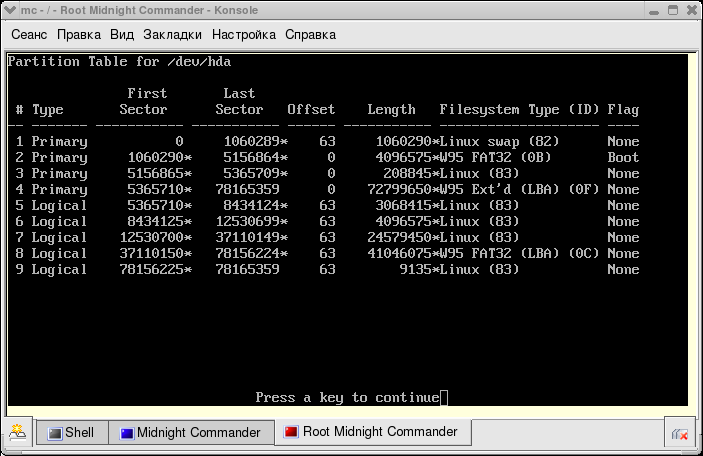Screen dimensions: 703x456
Task: Click the close session icon at bottom right
Action: (x=680, y=434)
